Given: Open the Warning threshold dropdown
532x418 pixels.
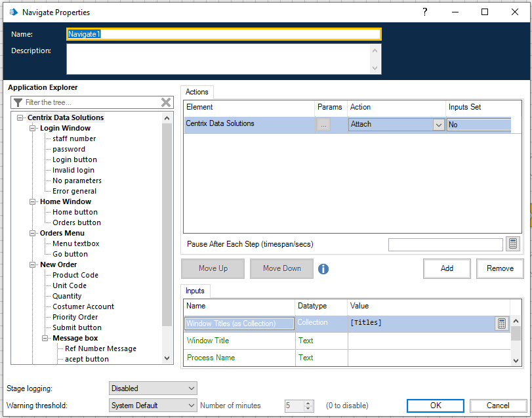Looking at the screenshot, I should (x=152, y=406).
